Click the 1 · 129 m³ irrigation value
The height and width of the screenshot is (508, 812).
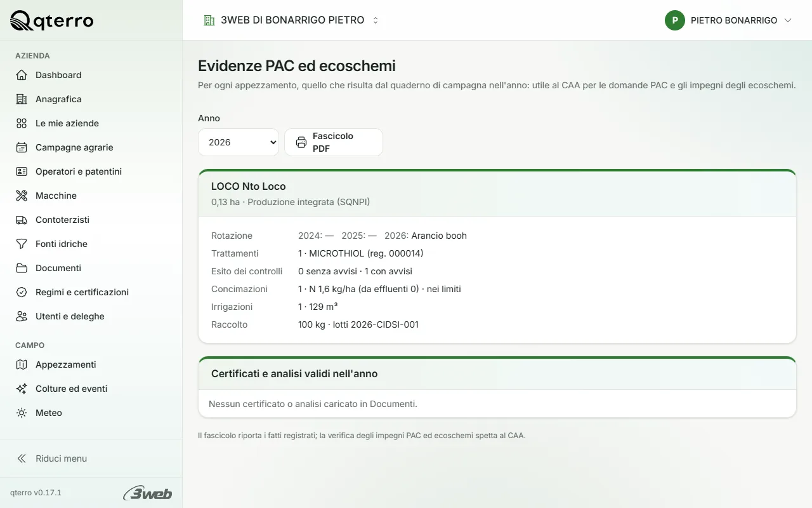click(x=318, y=307)
